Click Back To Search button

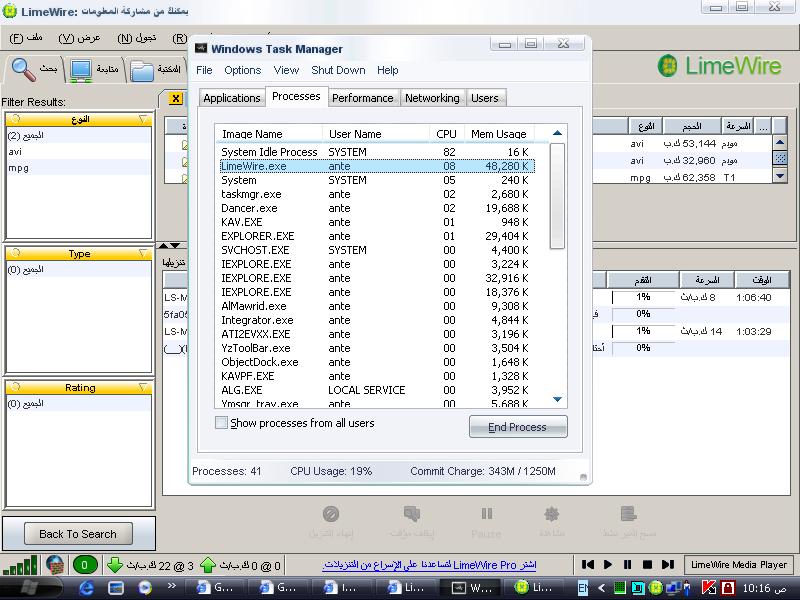tap(78, 534)
